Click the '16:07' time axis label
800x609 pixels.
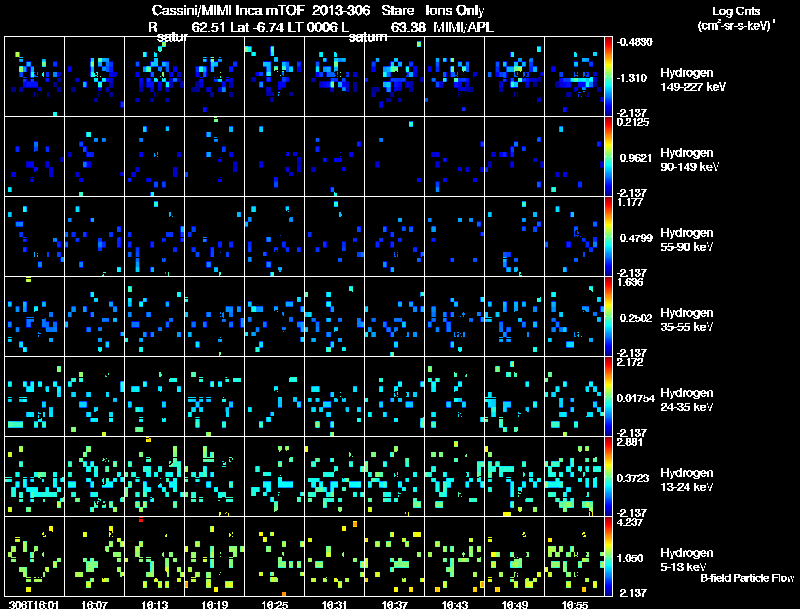(94, 605)
